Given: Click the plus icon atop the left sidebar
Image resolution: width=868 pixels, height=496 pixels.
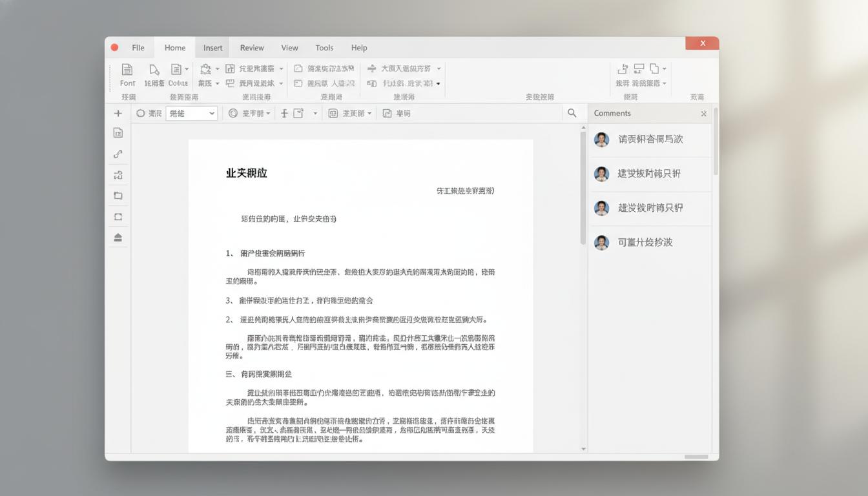Looking at the screenshot, I should click(x=118, y=113).
